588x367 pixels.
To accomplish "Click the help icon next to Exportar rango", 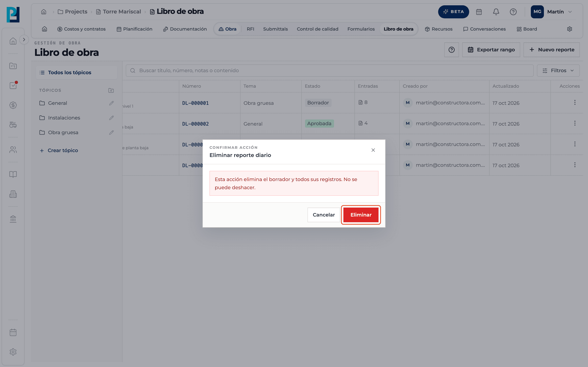I will point(451,50).
